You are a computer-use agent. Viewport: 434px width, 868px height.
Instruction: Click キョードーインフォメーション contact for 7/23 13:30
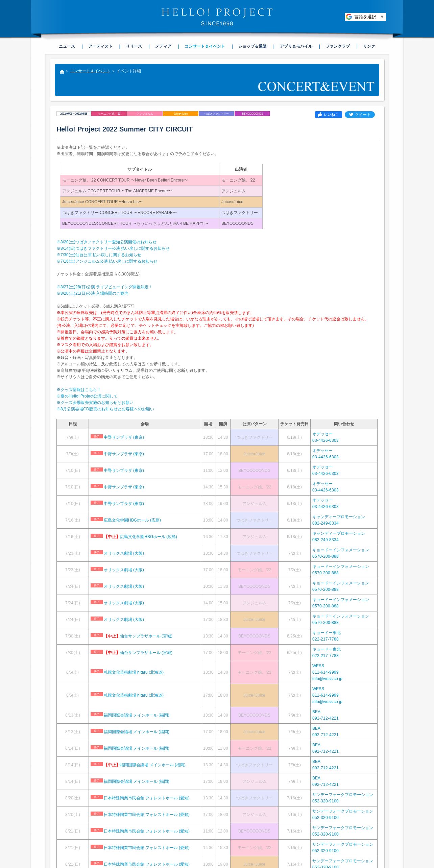[x=341, y=550]
